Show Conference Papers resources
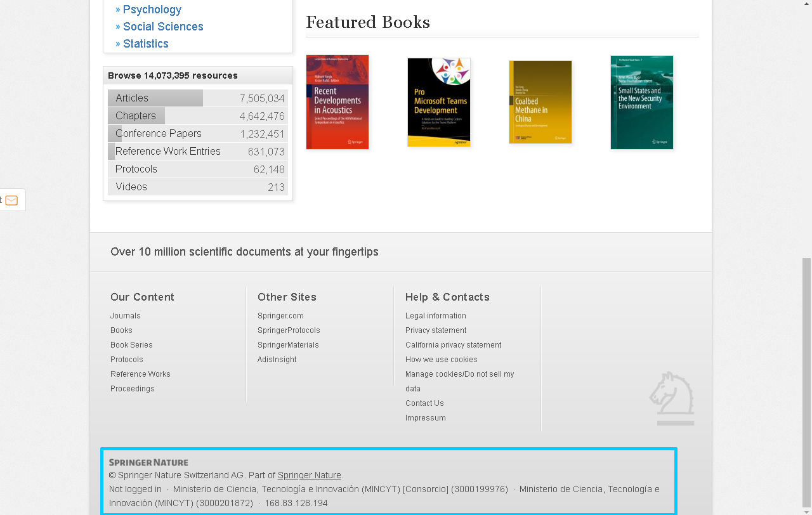812x515 pixels. (159, 134)
